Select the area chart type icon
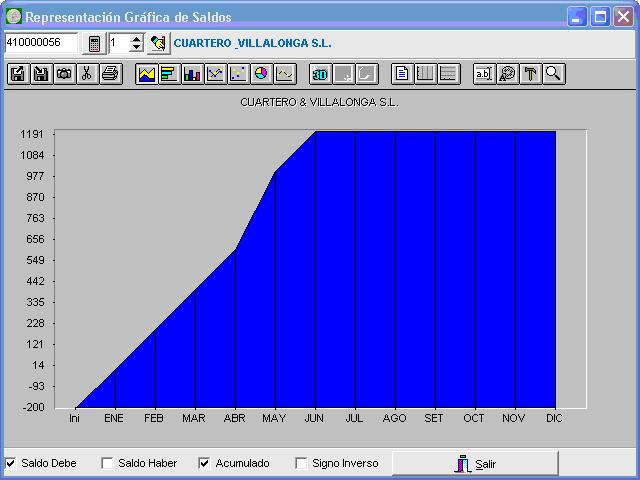 [146, 74]
